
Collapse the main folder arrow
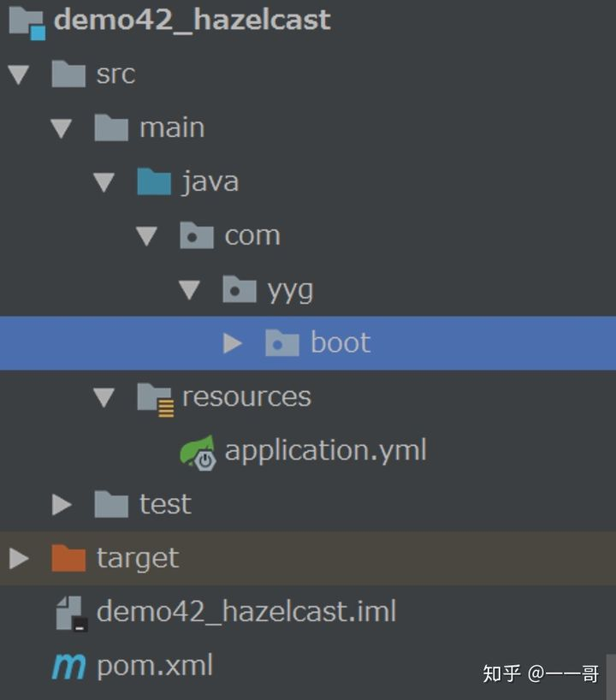click(62, 128)
